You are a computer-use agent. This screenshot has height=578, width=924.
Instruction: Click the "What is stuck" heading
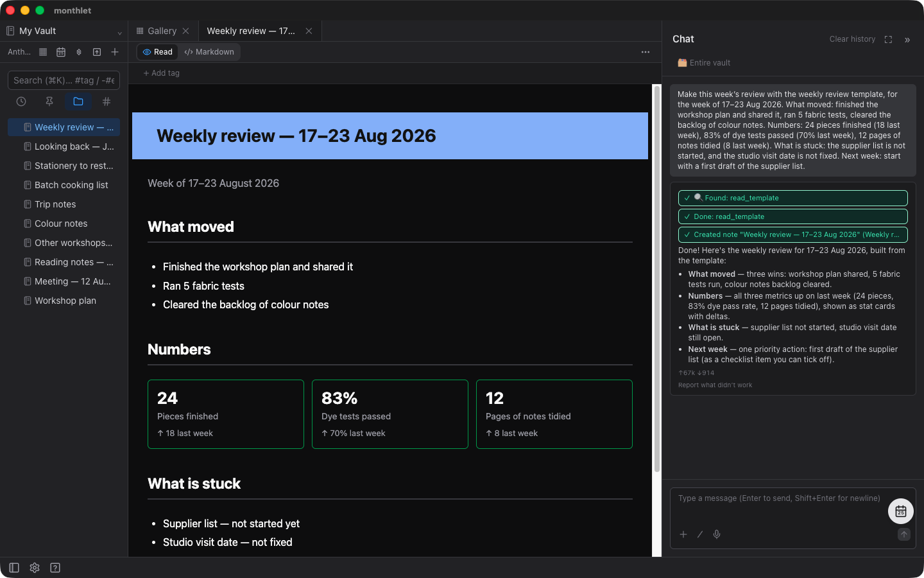[x=194, y=484]
